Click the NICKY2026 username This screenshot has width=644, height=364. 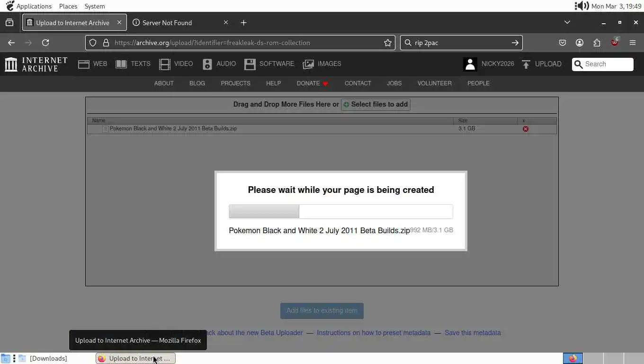point(498,64)
